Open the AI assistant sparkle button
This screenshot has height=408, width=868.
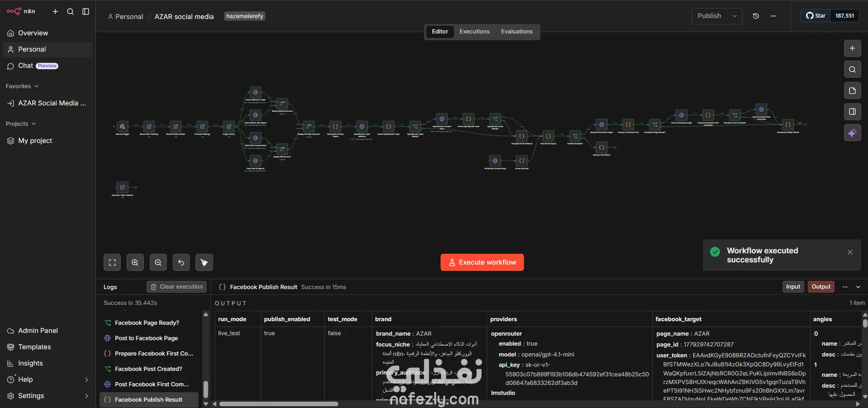pyautogui.click(x=852, y=133)
